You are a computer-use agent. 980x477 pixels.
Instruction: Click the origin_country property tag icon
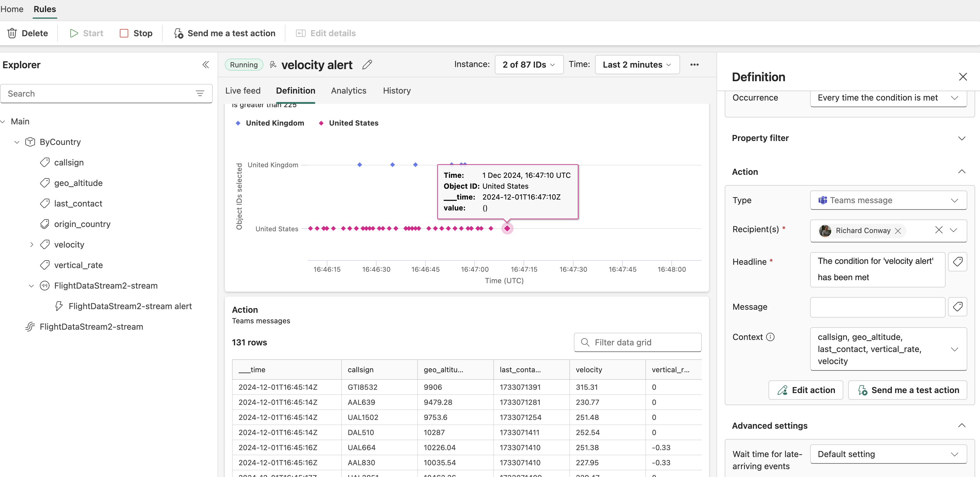coord(45,224)
